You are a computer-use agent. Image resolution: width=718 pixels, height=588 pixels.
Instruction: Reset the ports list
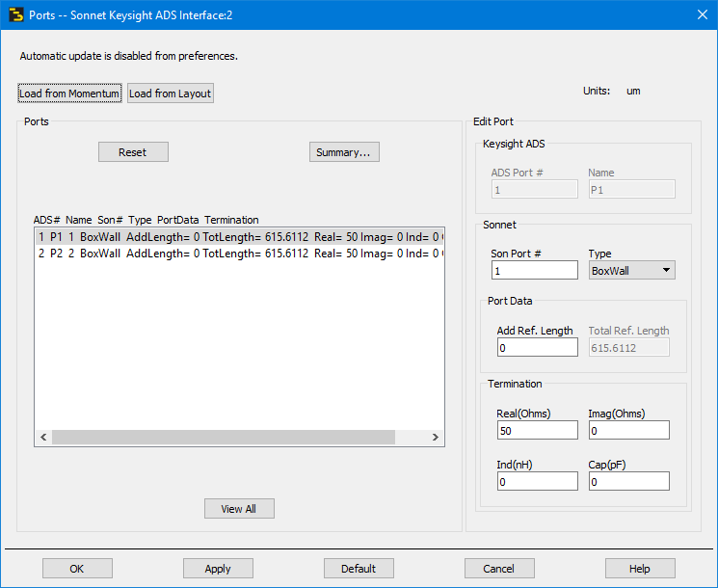pos(133,152)
